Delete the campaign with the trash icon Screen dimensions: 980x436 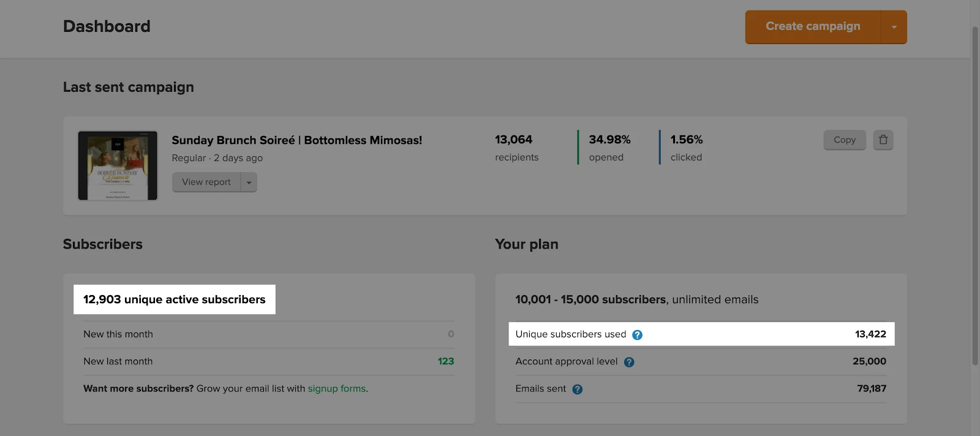883,140
